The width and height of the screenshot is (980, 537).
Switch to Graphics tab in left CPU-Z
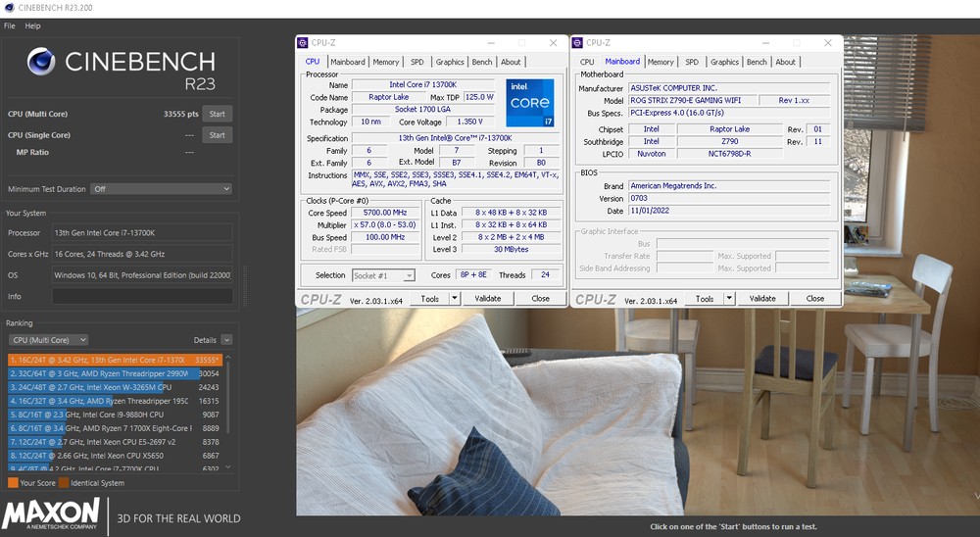point(450,62)
